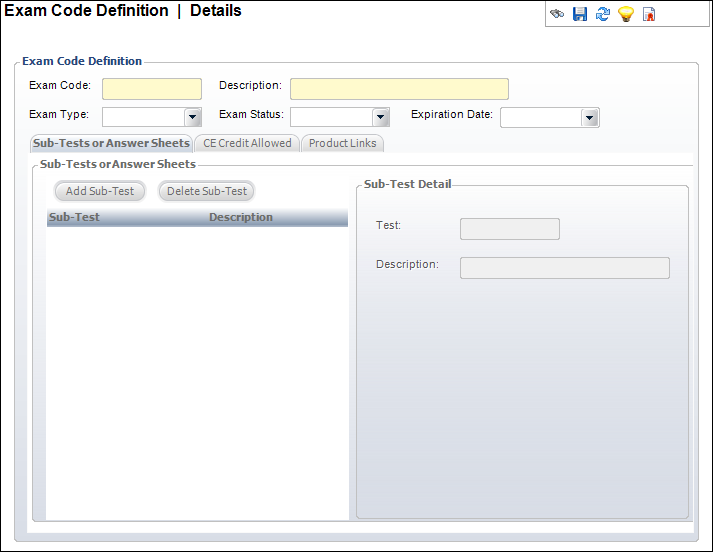Click the Sub-Test Detail Description field

click(564, 267)
